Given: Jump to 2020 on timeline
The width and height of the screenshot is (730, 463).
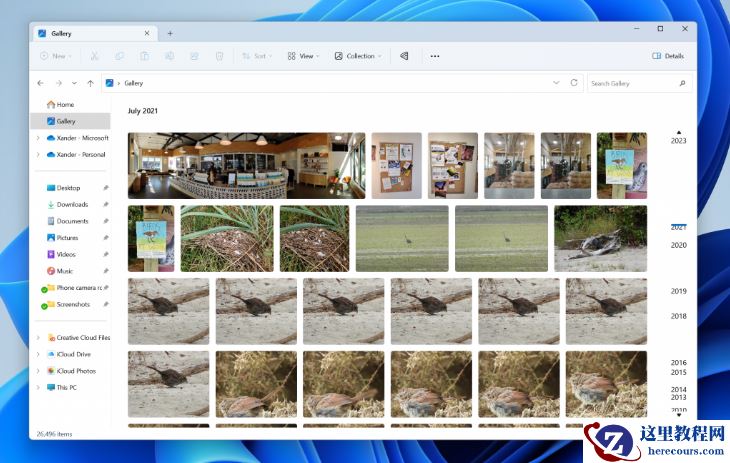Looking at the screenshot, I should tap(678, 245).
